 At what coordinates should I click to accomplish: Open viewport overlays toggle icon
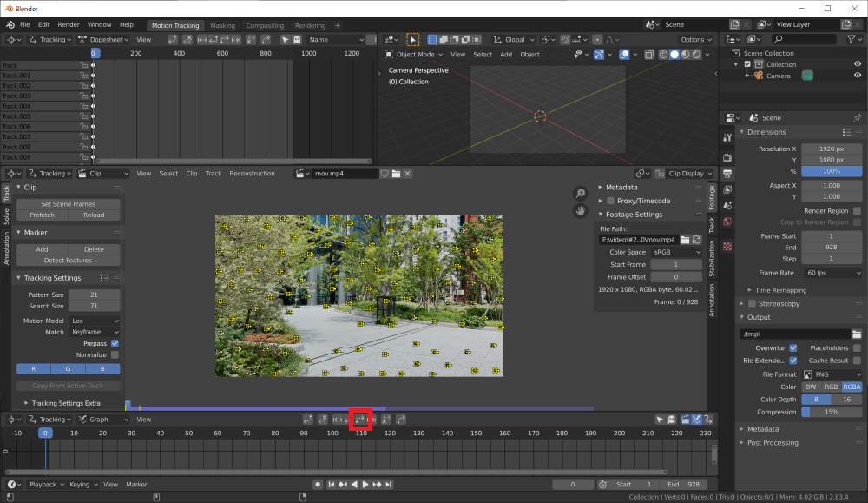pos(624,54)
